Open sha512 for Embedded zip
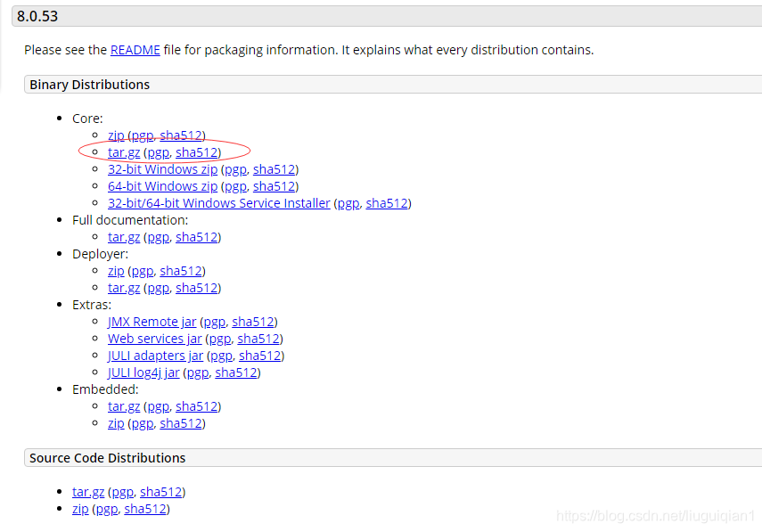Screen dimensions: 762x532 181,423
